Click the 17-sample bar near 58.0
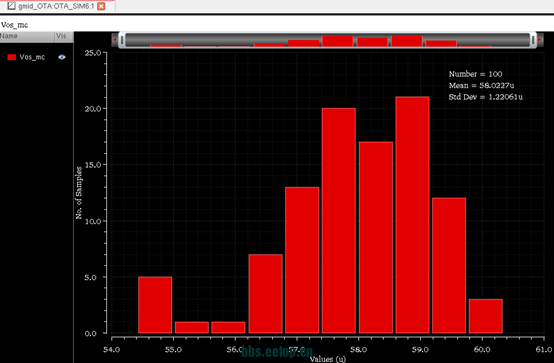Viewport: 554px width, 363px height. tap(376, 238)
